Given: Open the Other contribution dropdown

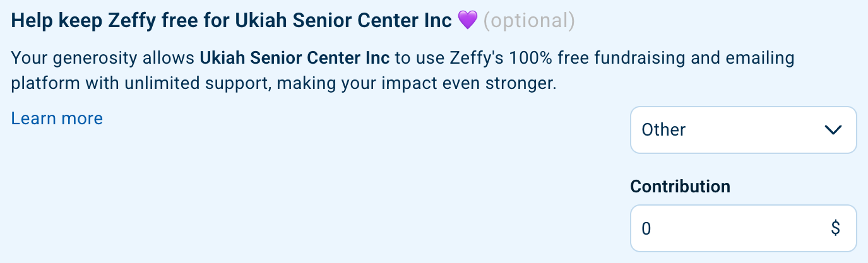Looking at the screenshot, I should pyautogui.click(x=742, y=130).
